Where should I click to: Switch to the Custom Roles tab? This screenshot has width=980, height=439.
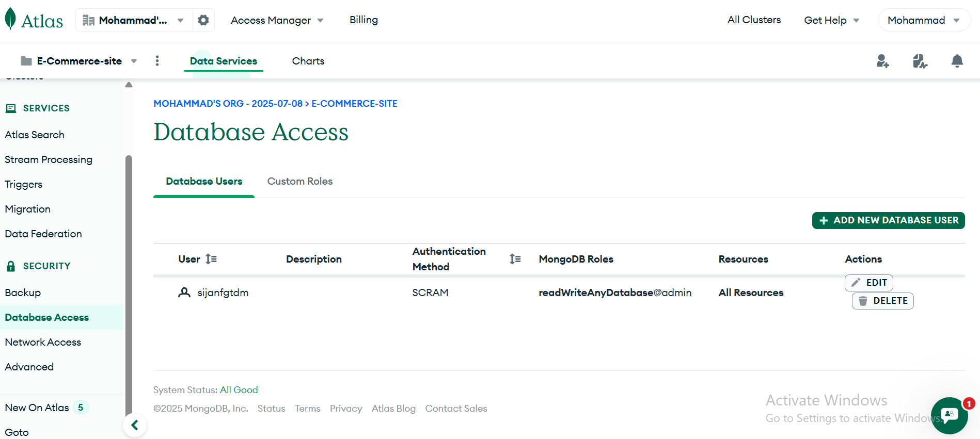pyautogui.click(x=299, y=181)
